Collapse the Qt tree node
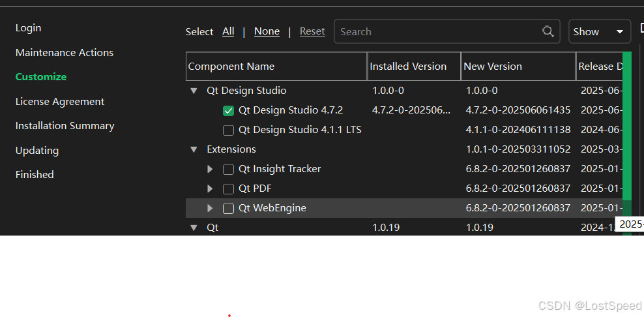The width and height of the screenshot is (644, 317). (x=194, y=228)
